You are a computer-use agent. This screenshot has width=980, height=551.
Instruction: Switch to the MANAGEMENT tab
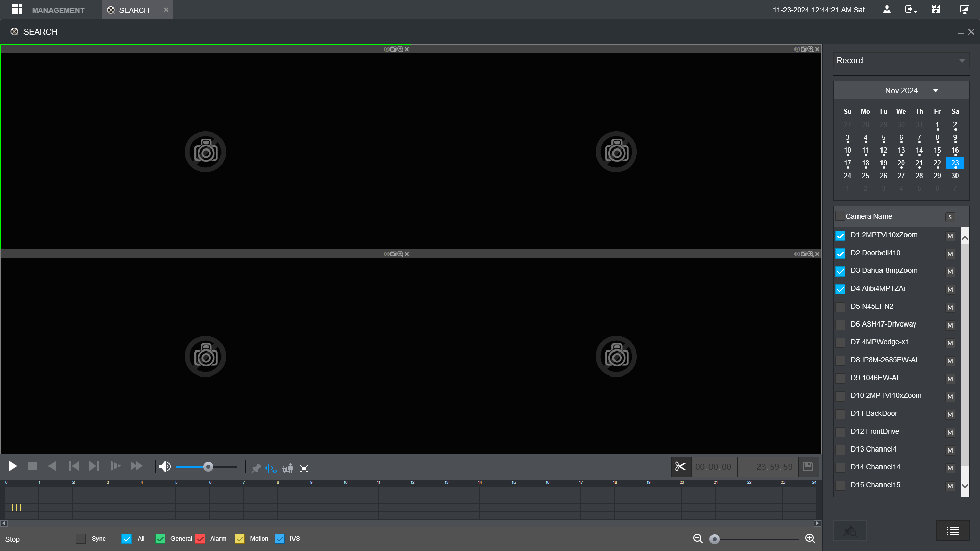pyautogui.click(x=58, y=10)
